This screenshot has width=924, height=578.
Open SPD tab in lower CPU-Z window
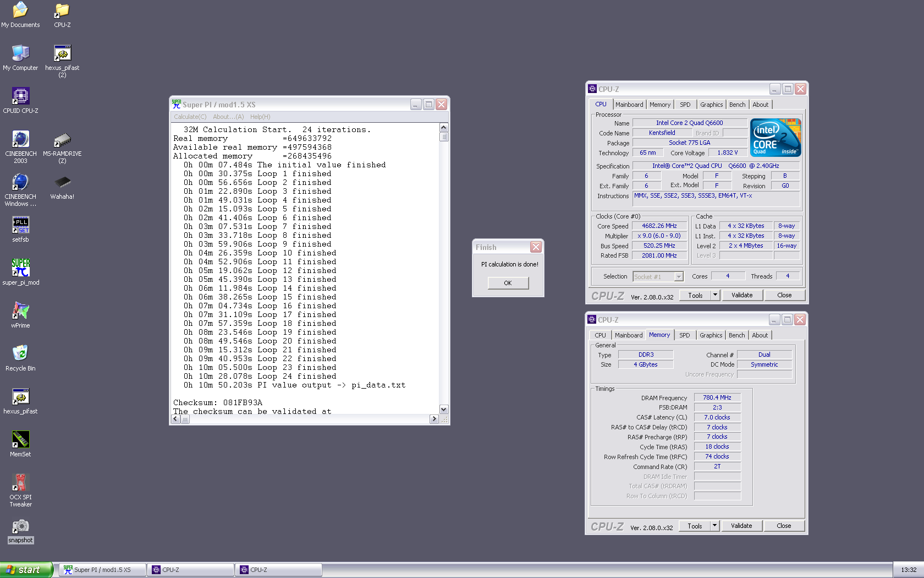[x=685, y=335]
